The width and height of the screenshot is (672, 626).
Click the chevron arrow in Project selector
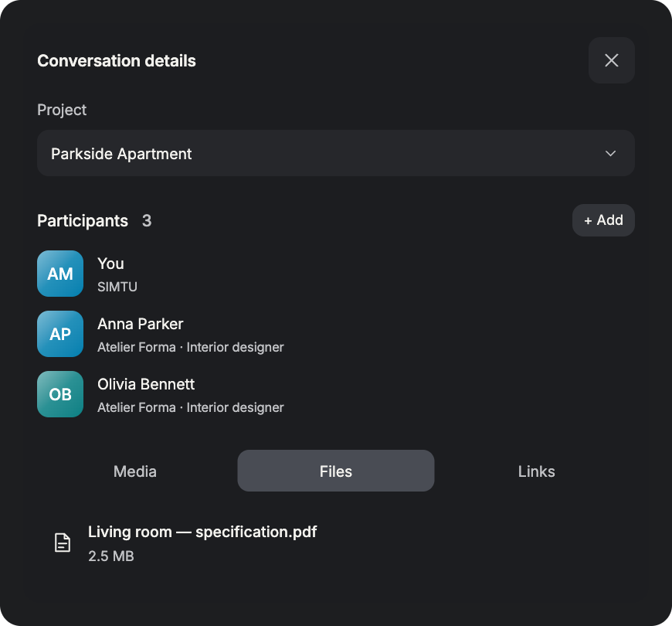(x=610, y=154)
